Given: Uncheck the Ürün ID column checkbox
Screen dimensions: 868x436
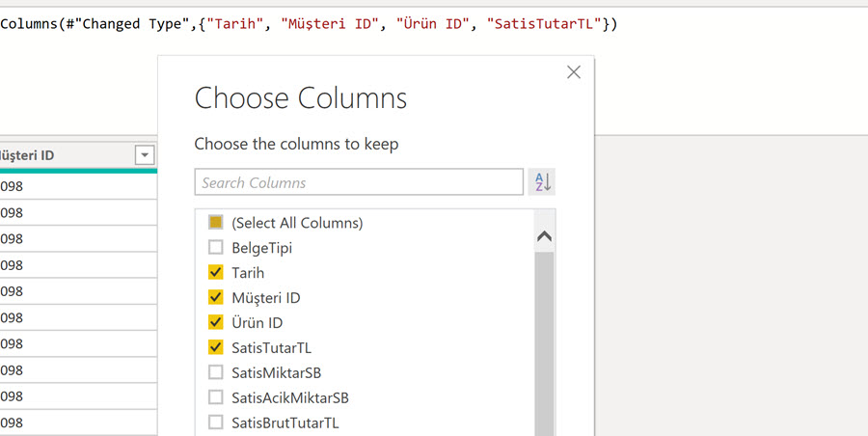Looking at the screenshot, I should (215, 322).
